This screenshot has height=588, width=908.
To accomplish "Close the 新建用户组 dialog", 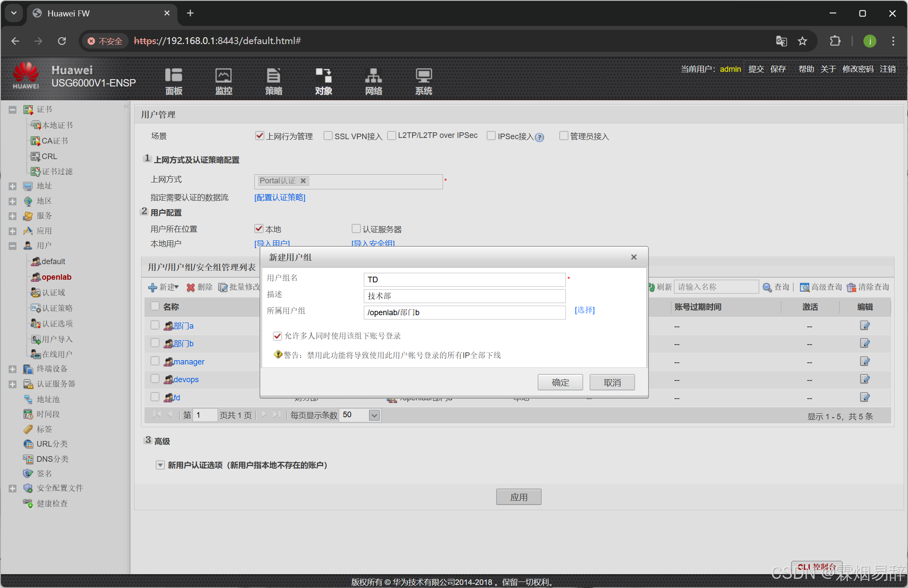I will [x=634, y=257].
